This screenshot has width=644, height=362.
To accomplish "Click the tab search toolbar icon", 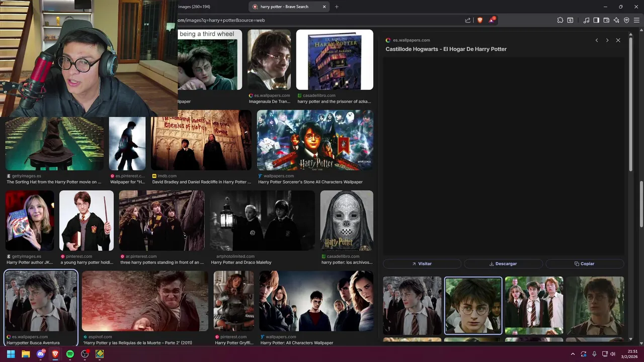I will point(570,20).
